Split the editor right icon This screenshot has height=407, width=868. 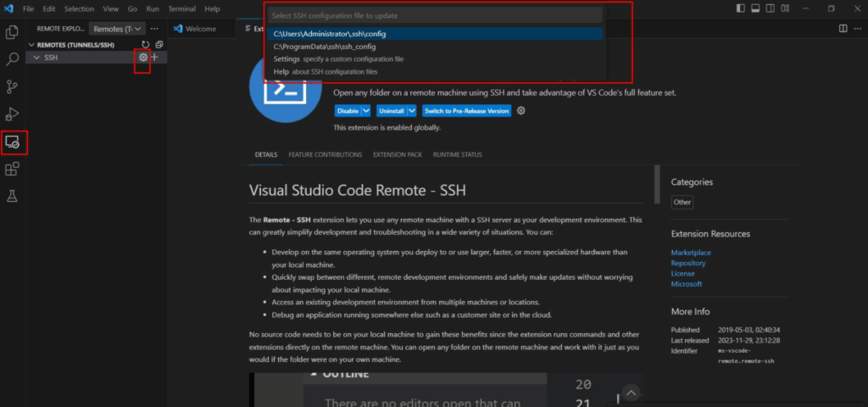coord(843,29)
